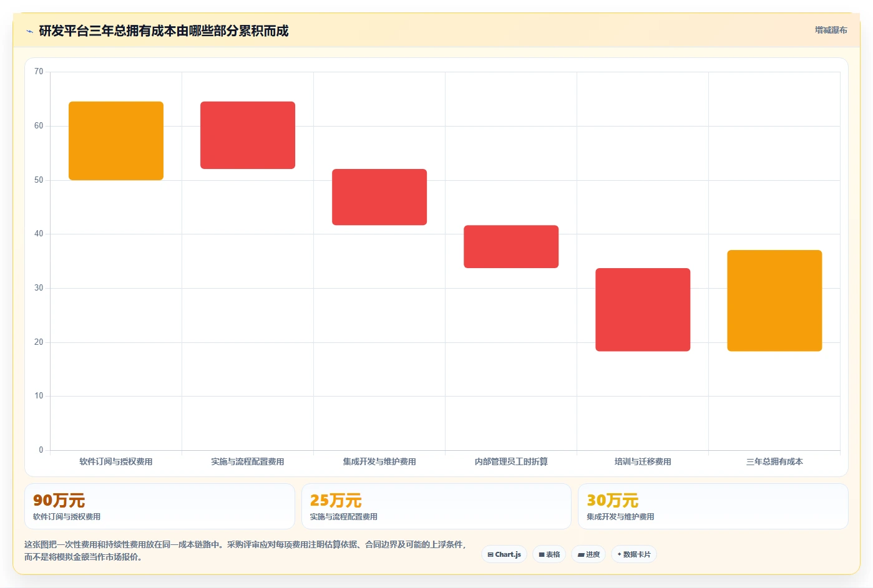Click the x-axis label 实施与流程配置费用
Image resolution: width=873 pixels, height=588 pixels.
[x=248, y=461]
